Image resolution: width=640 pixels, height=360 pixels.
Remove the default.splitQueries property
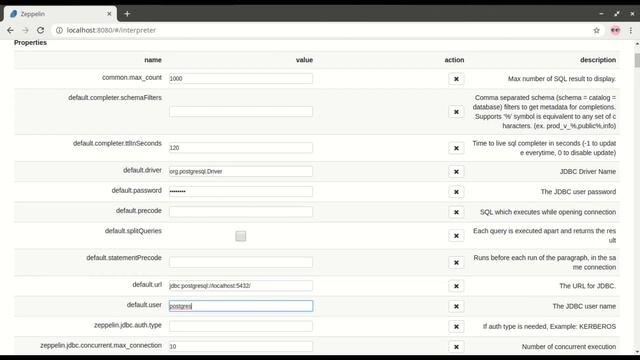click(456, 236)
